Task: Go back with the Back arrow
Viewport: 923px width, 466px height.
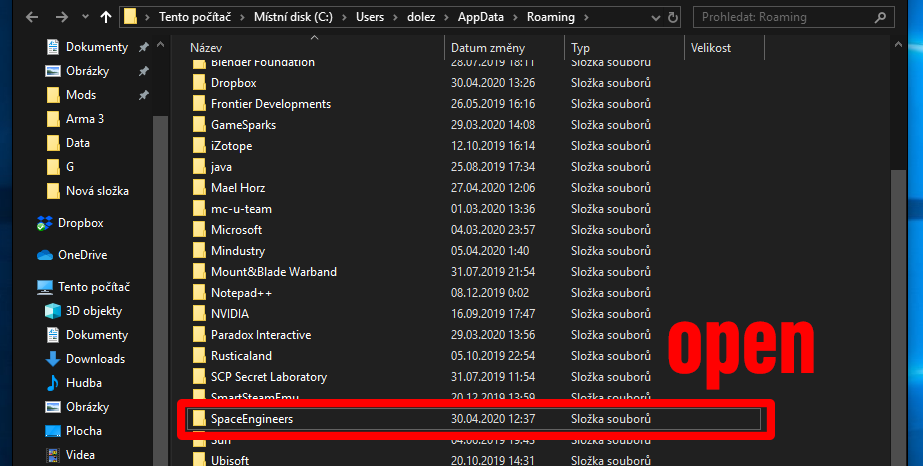Action: (32, 17)
